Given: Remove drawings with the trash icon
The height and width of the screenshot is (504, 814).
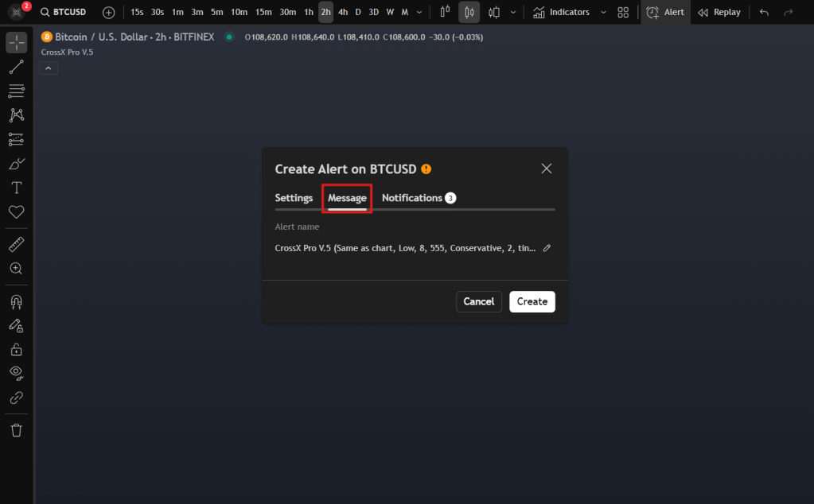Looking at the screenshot, I should 16,430.
